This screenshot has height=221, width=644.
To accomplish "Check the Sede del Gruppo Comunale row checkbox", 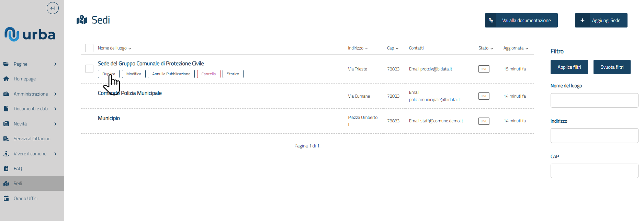I will pos(89,69).
